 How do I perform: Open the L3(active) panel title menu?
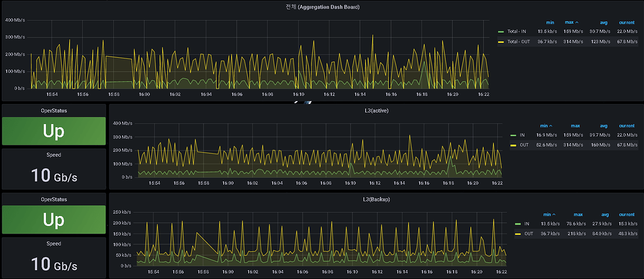tap(377, 110)
